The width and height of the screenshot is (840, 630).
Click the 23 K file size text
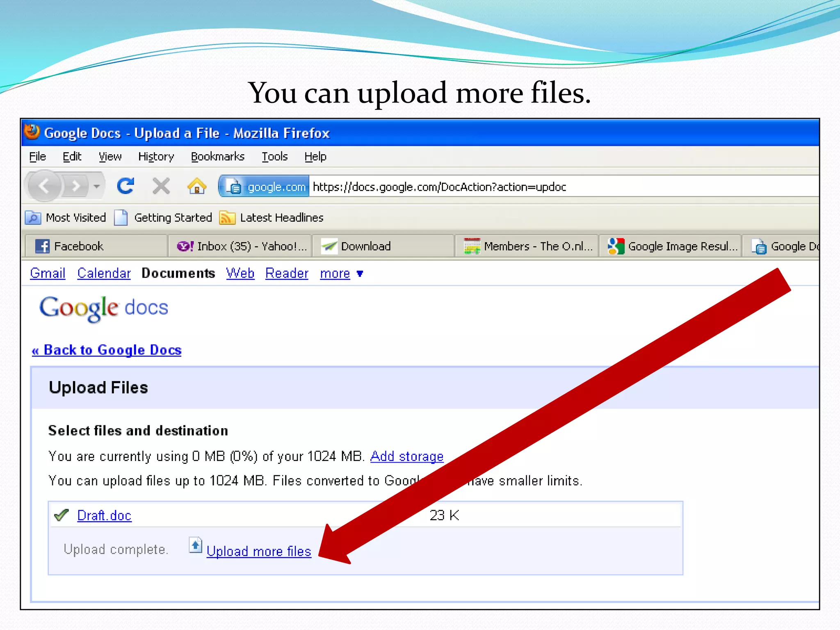444,515
